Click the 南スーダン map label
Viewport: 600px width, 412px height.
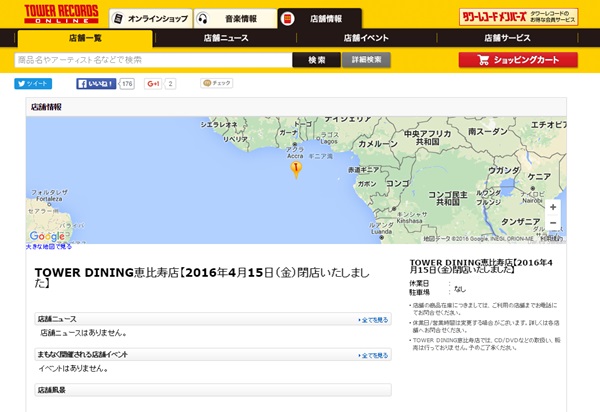click(x=488, y=132)
